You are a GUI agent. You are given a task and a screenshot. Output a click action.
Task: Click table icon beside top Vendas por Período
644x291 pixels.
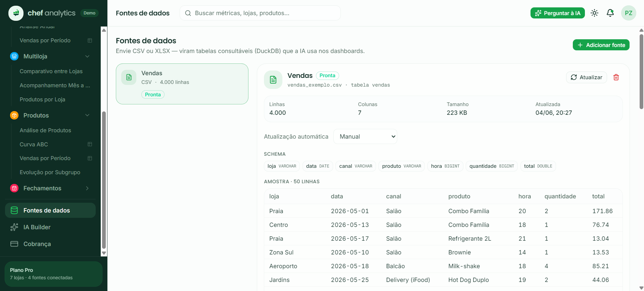(x=90, y=40)
